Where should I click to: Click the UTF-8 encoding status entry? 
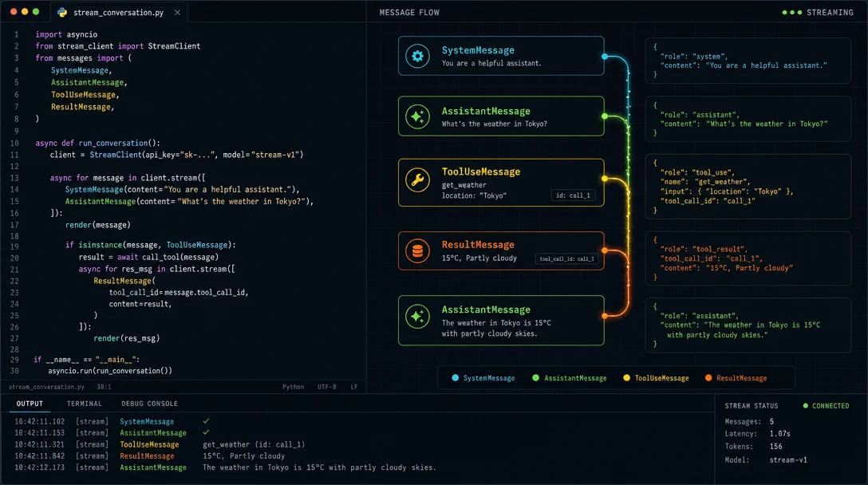pyautogui.click(x=326, y=387)
